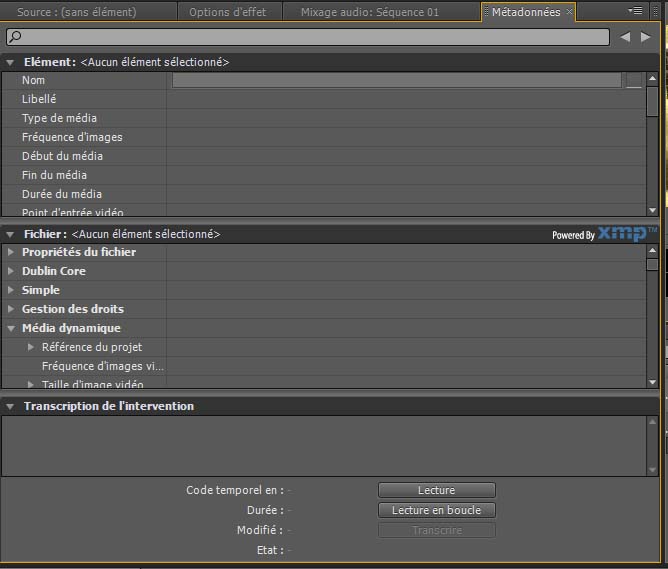This screenshot has width=668, height=569.
Task: Click the Transcrire button
Action: tap(437, 530)
